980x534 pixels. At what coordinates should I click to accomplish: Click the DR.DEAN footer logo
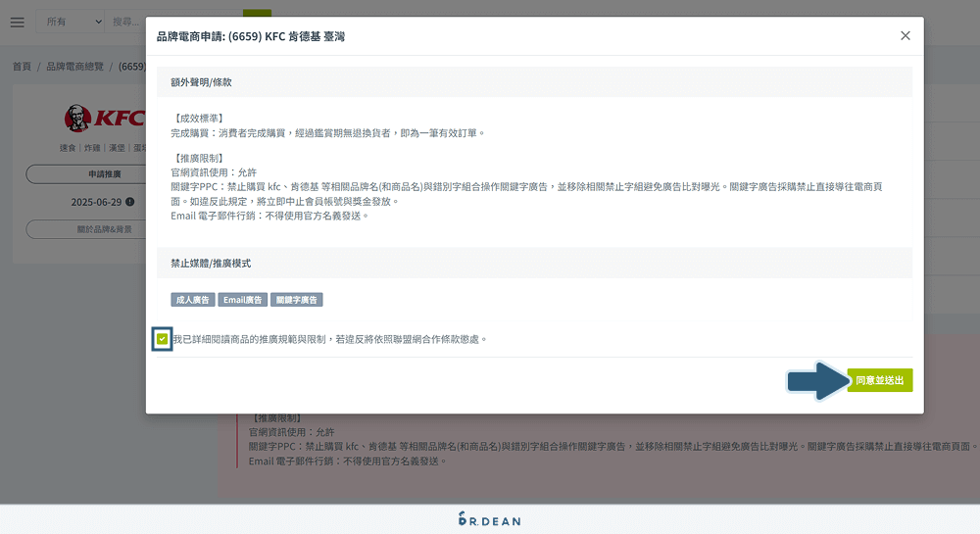[x=489, y=519]
